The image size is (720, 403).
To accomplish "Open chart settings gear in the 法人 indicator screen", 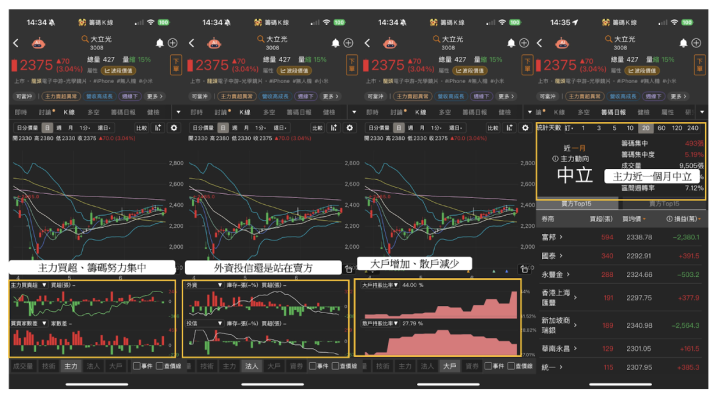I will pos(350,128).
